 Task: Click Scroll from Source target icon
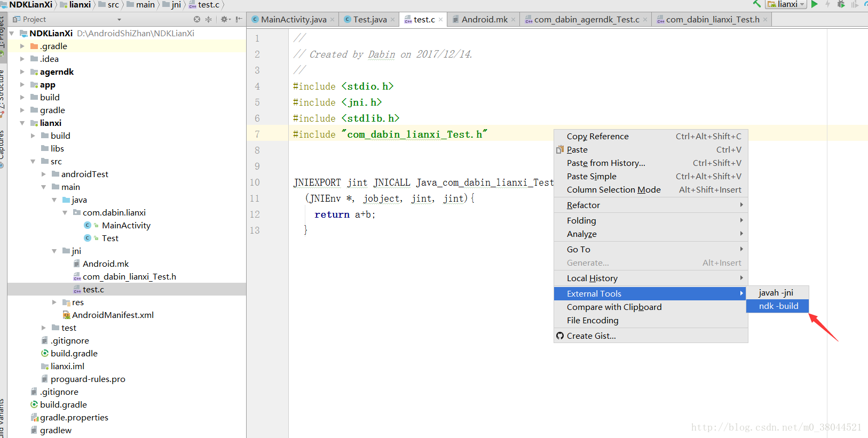197,19
